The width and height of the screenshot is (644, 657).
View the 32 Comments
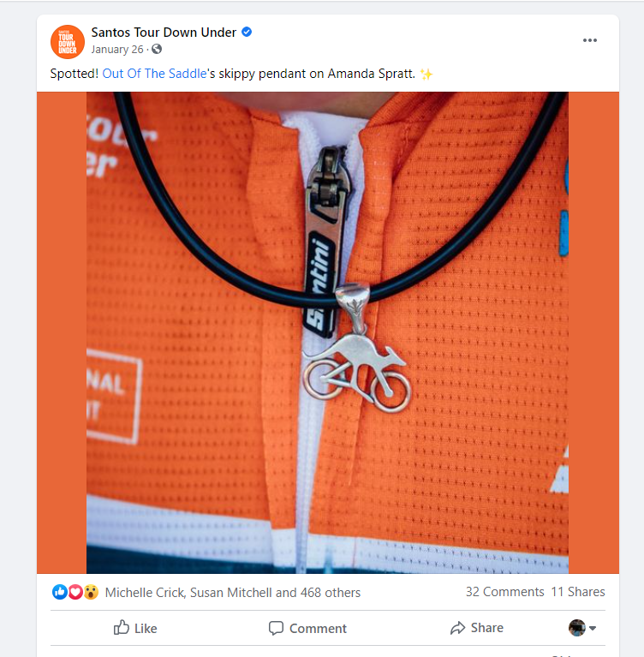(x=505, y=592)
